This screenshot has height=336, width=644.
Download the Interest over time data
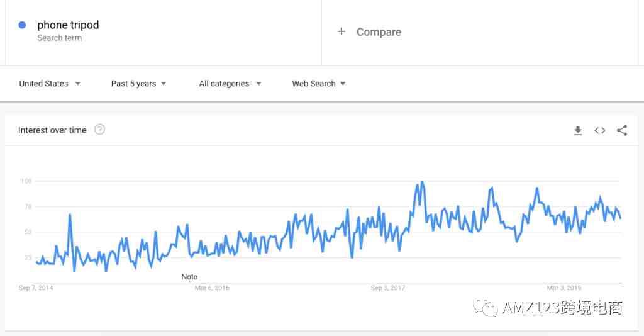click(578, 131)
